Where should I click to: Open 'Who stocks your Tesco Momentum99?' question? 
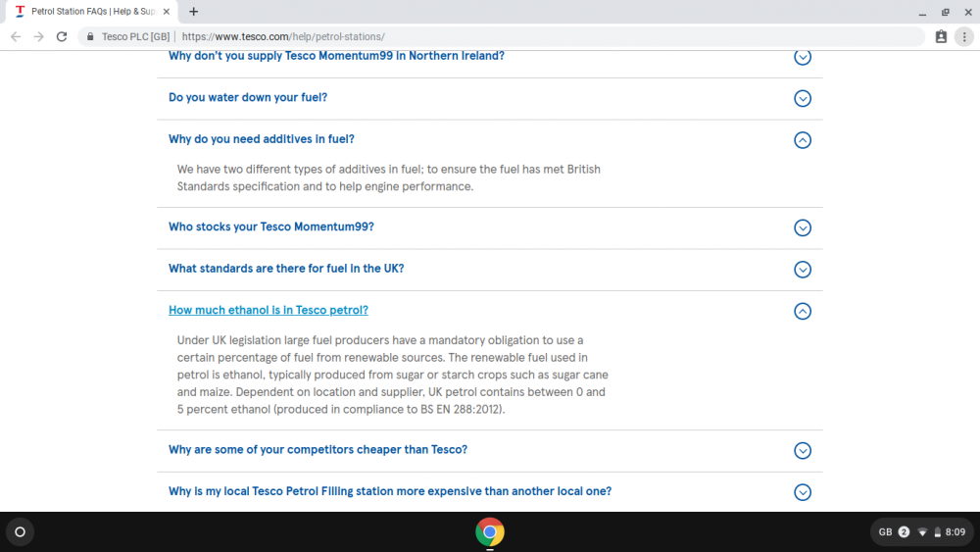(271, 226)
